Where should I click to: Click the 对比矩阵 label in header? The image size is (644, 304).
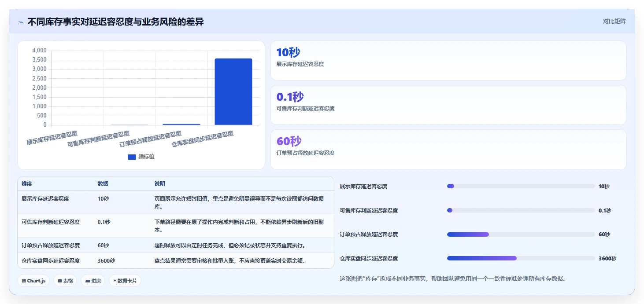pos(614,21)
